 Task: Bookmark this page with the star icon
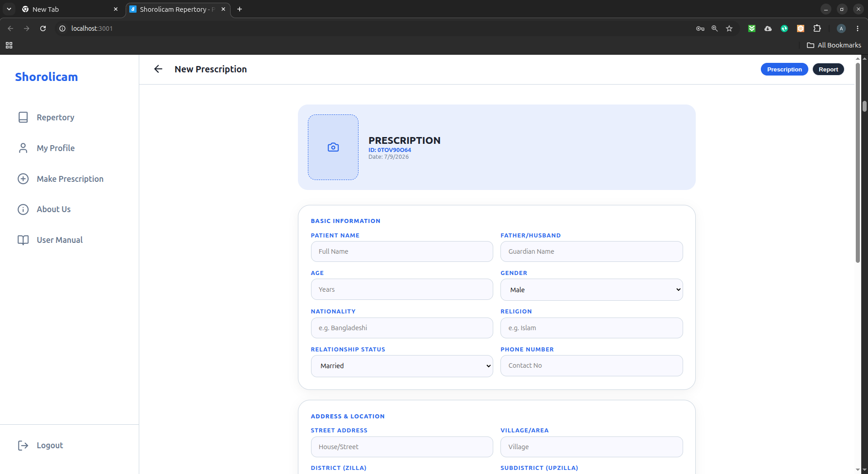point(729,28)
